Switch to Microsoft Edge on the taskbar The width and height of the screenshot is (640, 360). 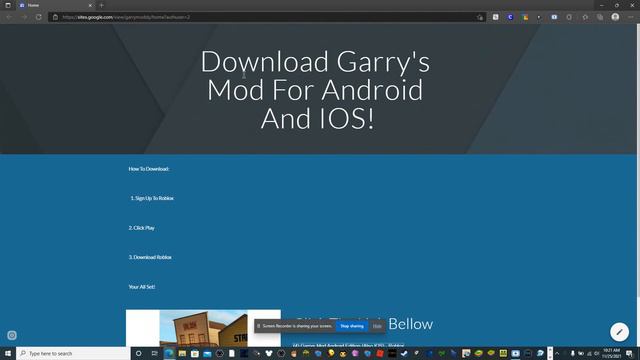tap(169, 353)
